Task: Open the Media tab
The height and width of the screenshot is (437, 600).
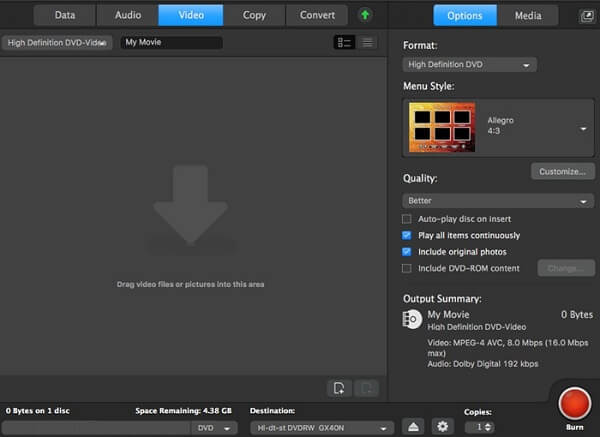Action: tap(528, 16)
